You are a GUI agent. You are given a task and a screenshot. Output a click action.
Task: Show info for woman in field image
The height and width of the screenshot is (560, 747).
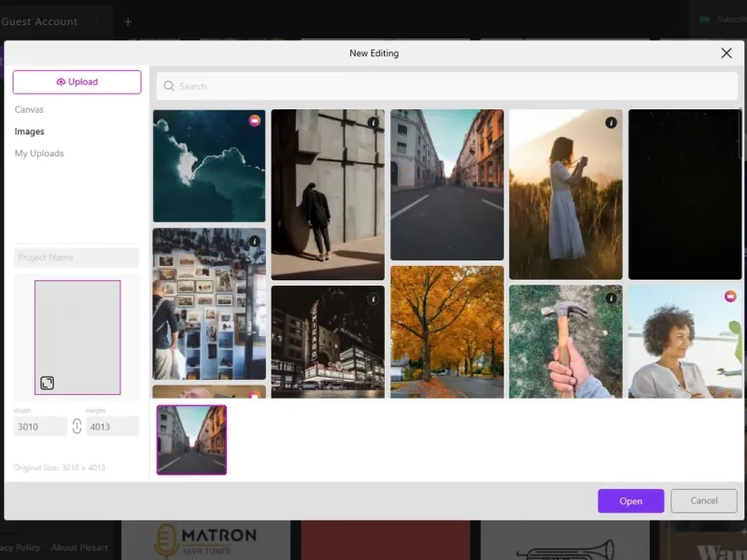click(611, 122)
